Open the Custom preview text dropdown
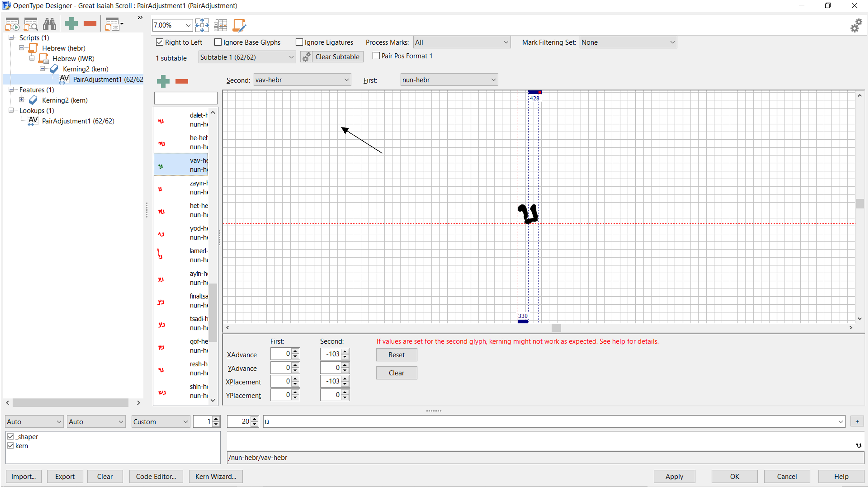Image resolution: width=868 pixels, height=489 pixels. (x=160, y=422)
